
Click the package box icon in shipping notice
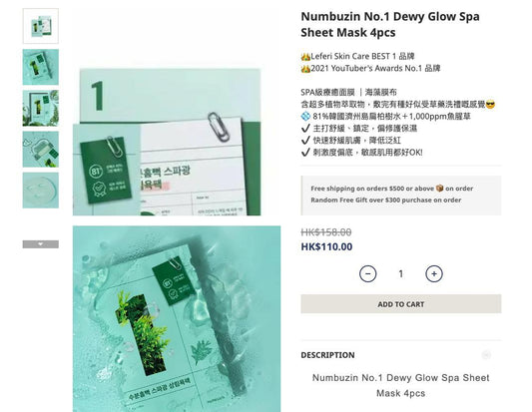click(x=440, y=188)
